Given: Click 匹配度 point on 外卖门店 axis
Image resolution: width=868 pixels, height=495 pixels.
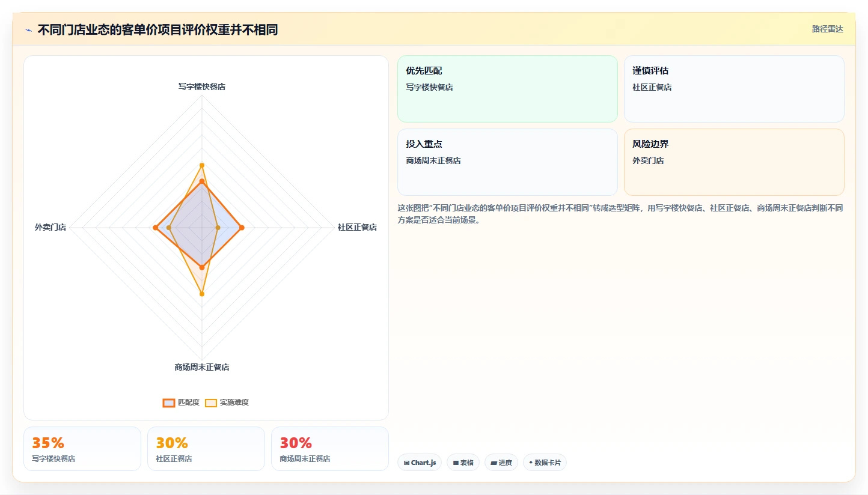Looking at the screenshot, I should click(x=155, y=228).
